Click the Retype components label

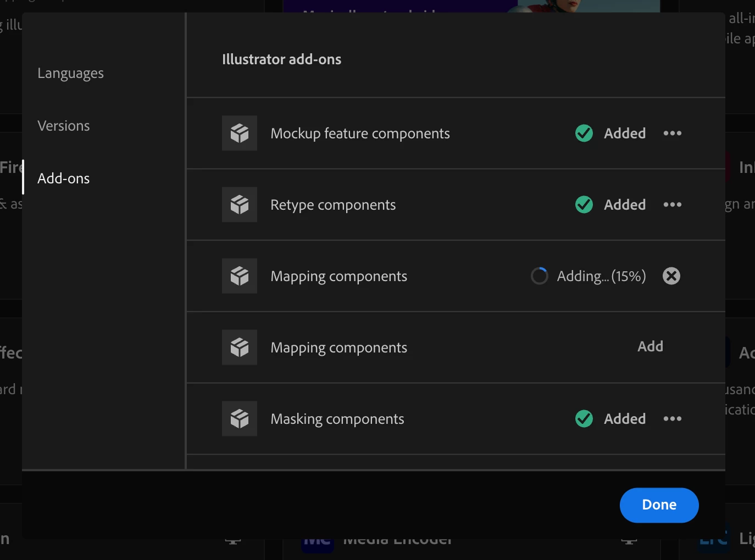(x=333, y=205)
